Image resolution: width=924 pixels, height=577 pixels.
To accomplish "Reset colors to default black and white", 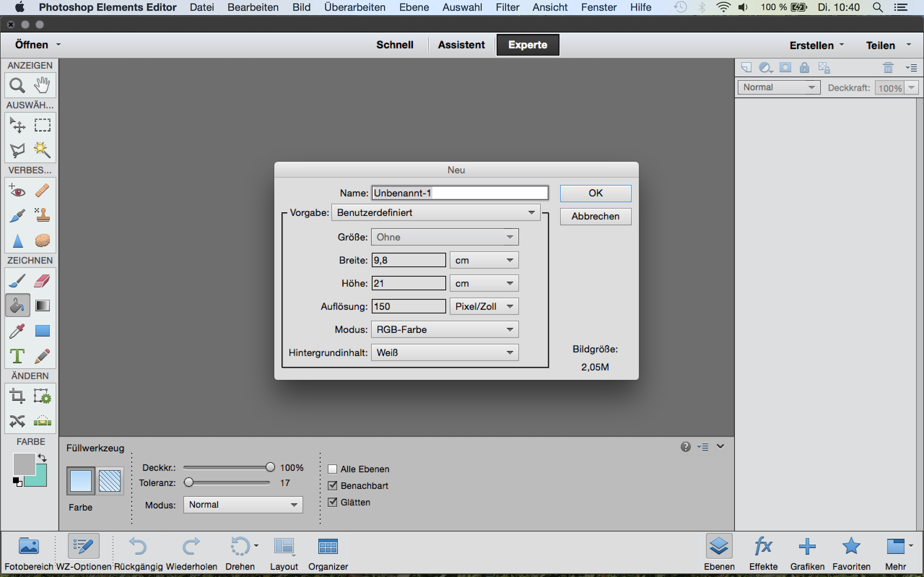I will pos(18,482).
